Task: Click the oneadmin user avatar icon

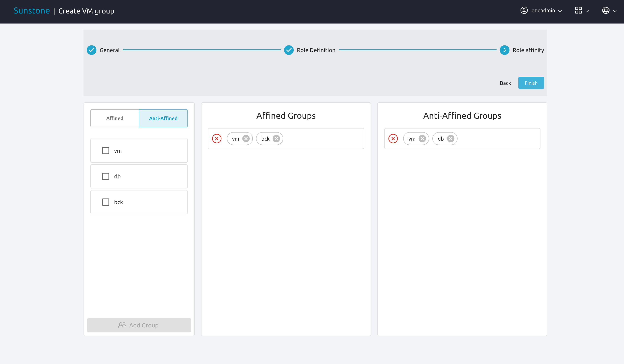Action: 524,10
